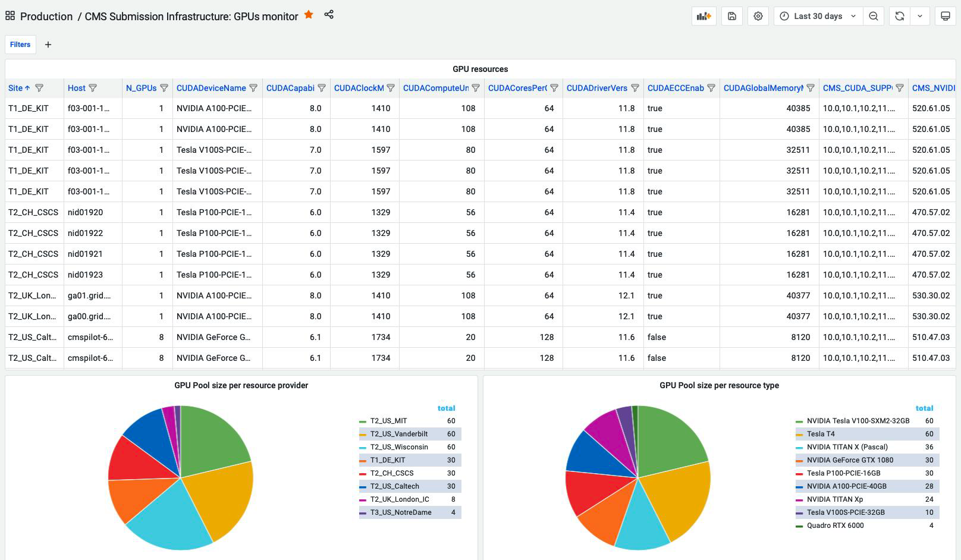Filter the CUDADriverVersion column

(x=635, y=88)
